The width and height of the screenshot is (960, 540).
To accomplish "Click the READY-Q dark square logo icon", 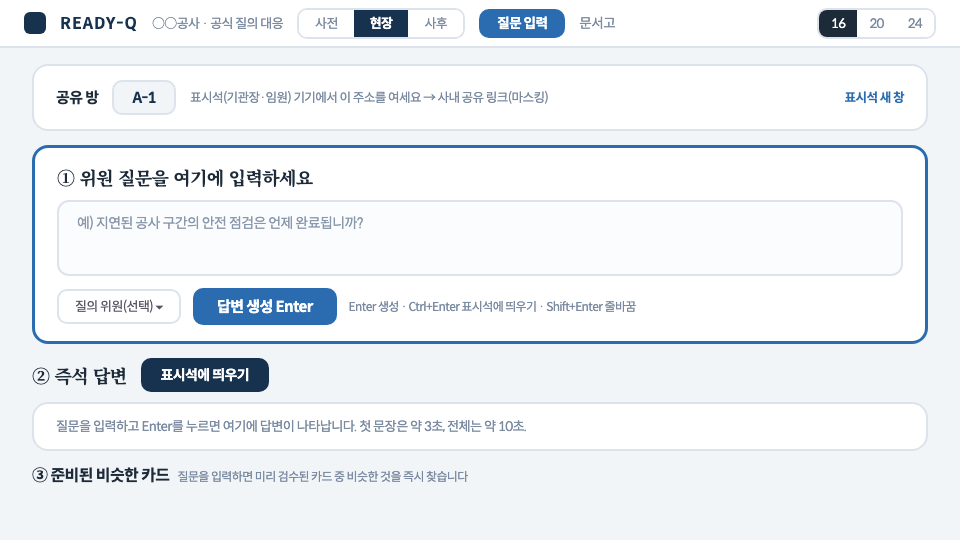I will click(35, 23).
